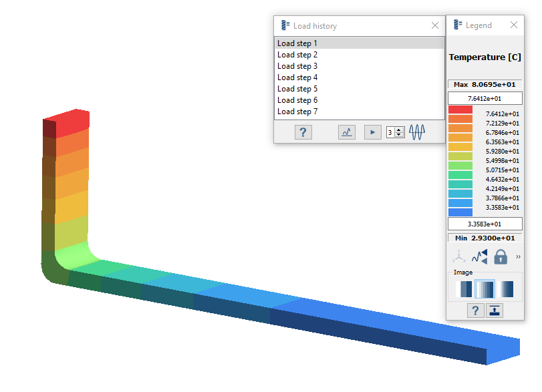Close the Load history panel
This screenshot has height=392, width=542.
point(435,25)
